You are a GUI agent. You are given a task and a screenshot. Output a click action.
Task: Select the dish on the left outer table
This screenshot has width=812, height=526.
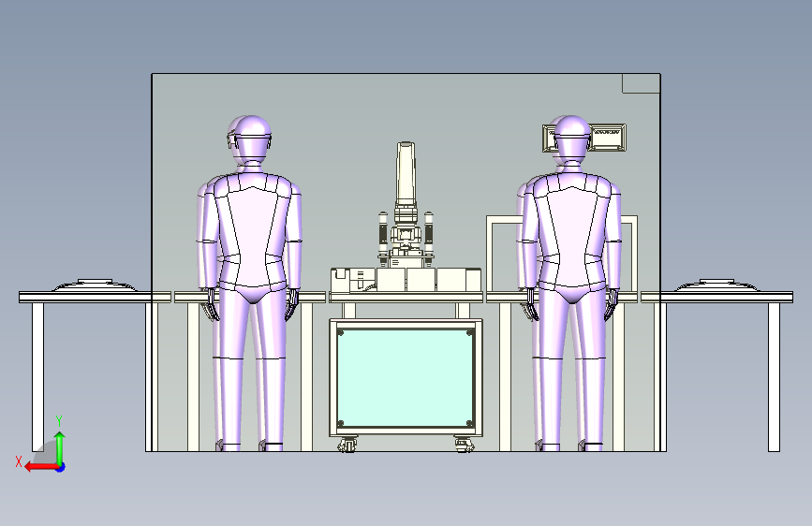96,285
